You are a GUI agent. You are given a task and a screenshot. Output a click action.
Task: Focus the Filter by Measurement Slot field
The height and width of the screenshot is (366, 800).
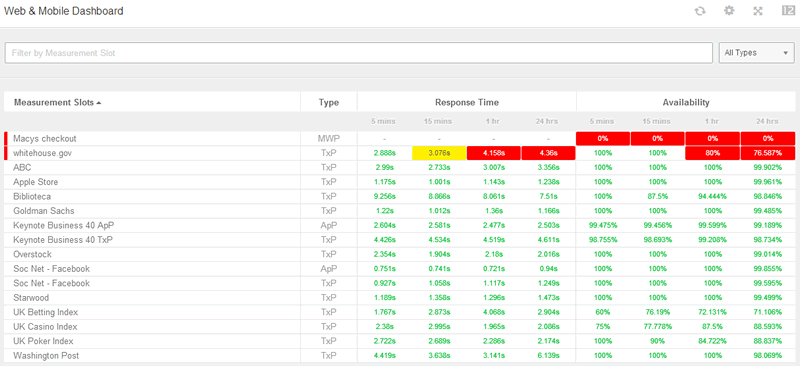[359, 53]
